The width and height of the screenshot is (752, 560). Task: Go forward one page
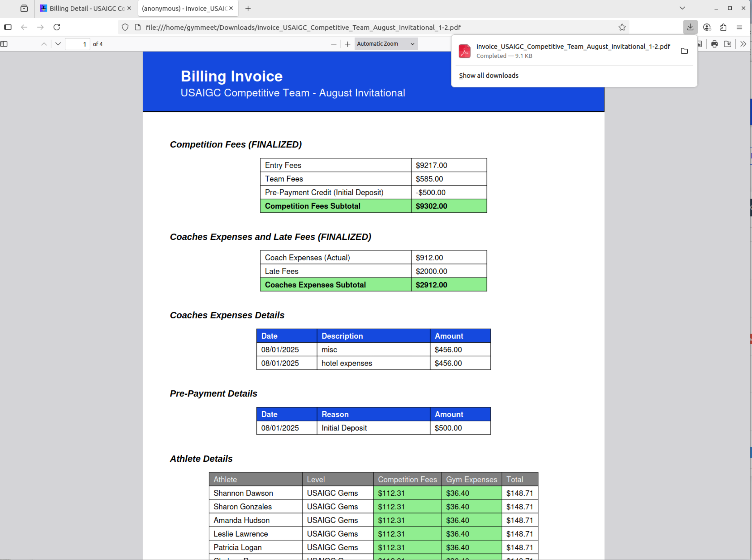point(40,27)
